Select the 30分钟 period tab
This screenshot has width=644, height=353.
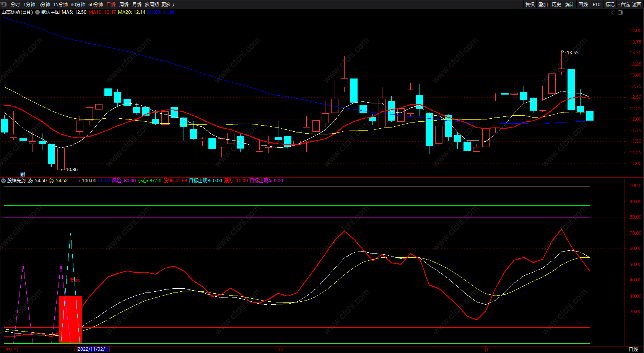(78, 5)
